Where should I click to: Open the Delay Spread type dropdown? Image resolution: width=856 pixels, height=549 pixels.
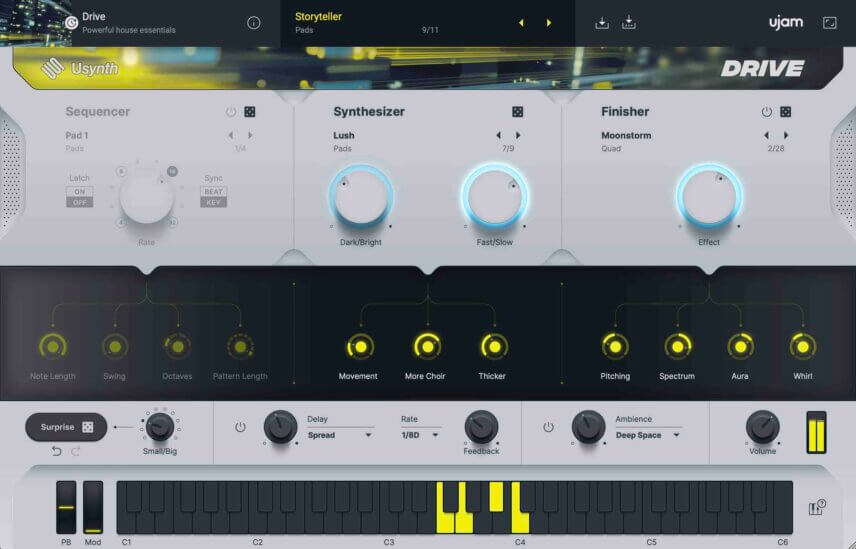tap(340, 435)
